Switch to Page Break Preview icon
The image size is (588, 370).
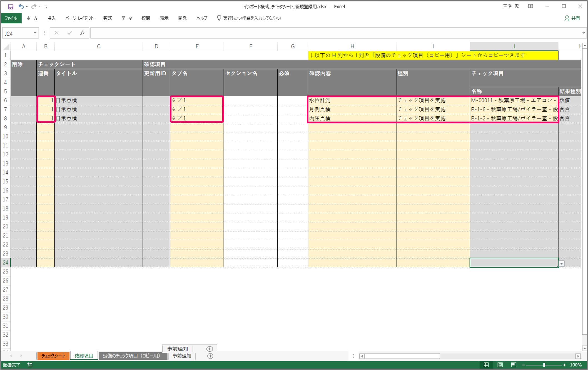click(514, 365)
